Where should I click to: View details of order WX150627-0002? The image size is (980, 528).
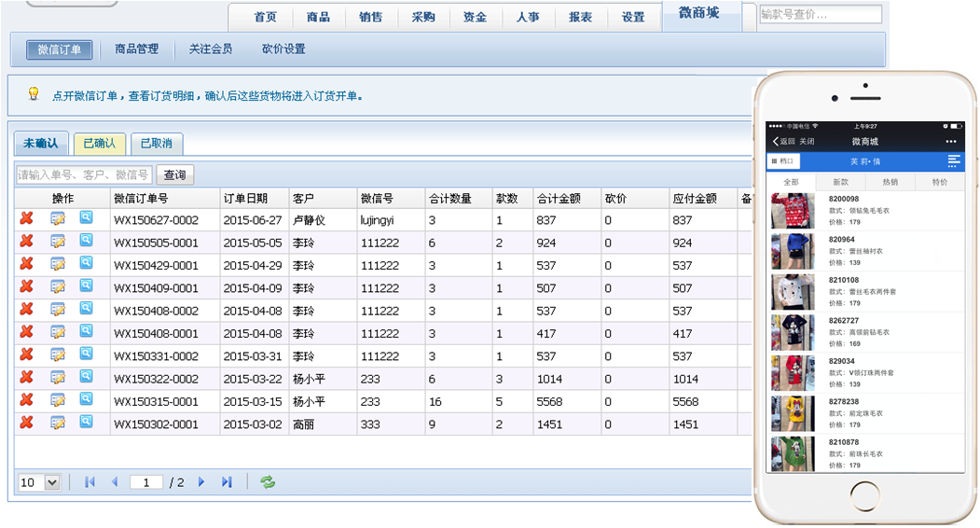pos(86,217)
